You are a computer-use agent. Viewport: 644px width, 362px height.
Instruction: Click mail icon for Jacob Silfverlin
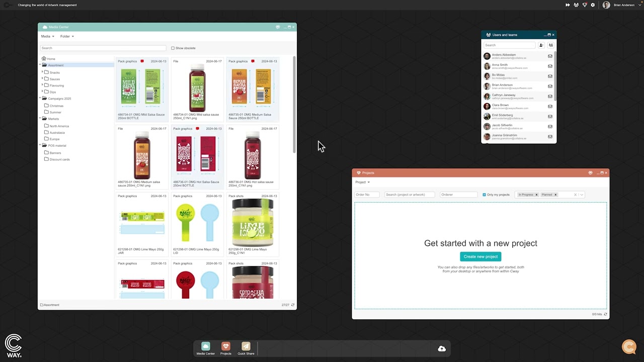pyautogui.click(x=550, y=127)
